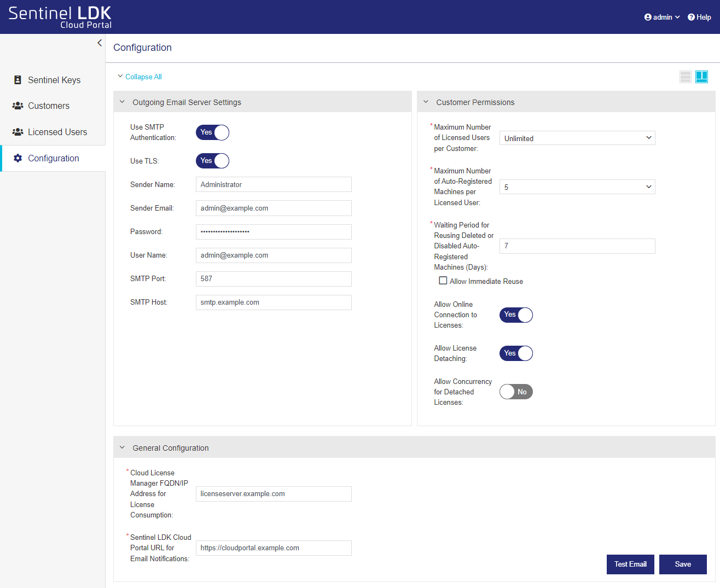Select the two-column layout view icon
Image resolution: width=720 pixels, height=588 pixels.
tap(701, 77)
